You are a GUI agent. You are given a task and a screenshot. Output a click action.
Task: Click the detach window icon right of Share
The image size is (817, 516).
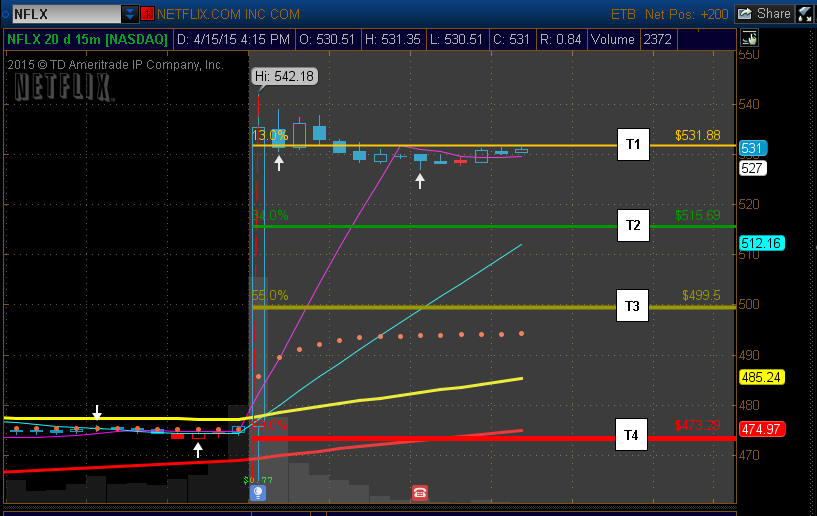pyautogui.click(x=805, y=14)
